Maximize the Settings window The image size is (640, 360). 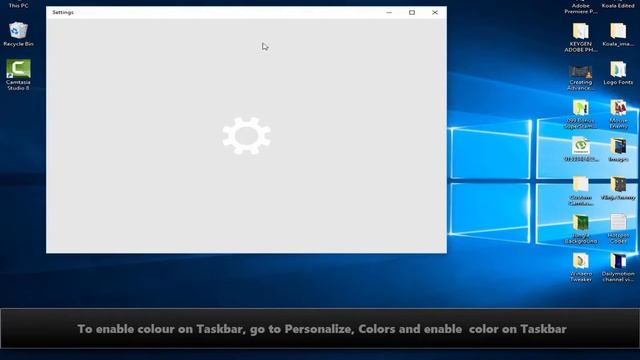[412, 13]
